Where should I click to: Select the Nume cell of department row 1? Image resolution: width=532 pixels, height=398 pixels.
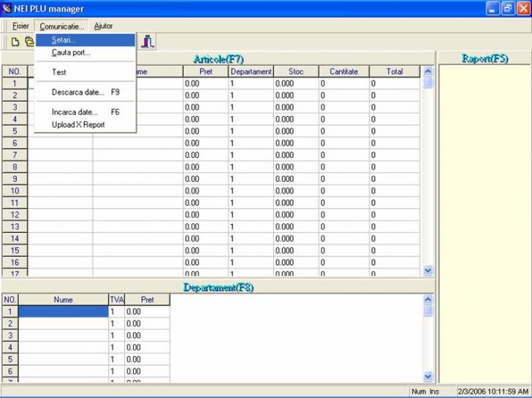[x=63, y=312]
